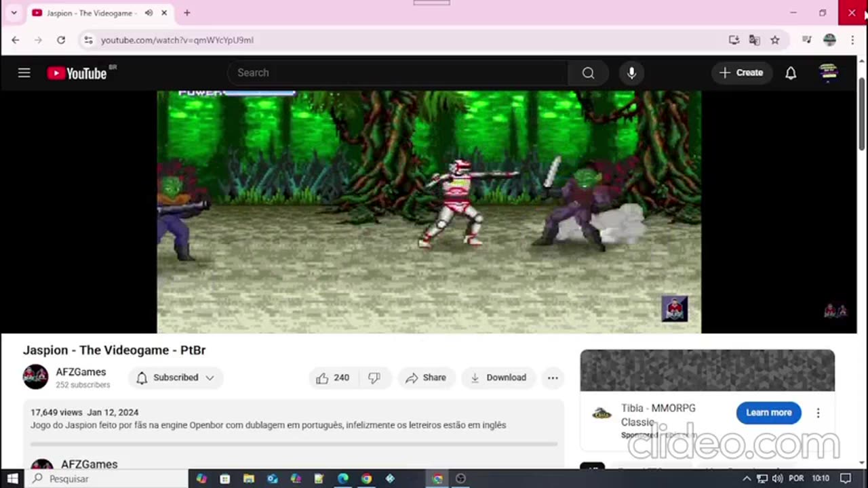
Task: Show hidden system tray icons
Action: pos(747,479)
